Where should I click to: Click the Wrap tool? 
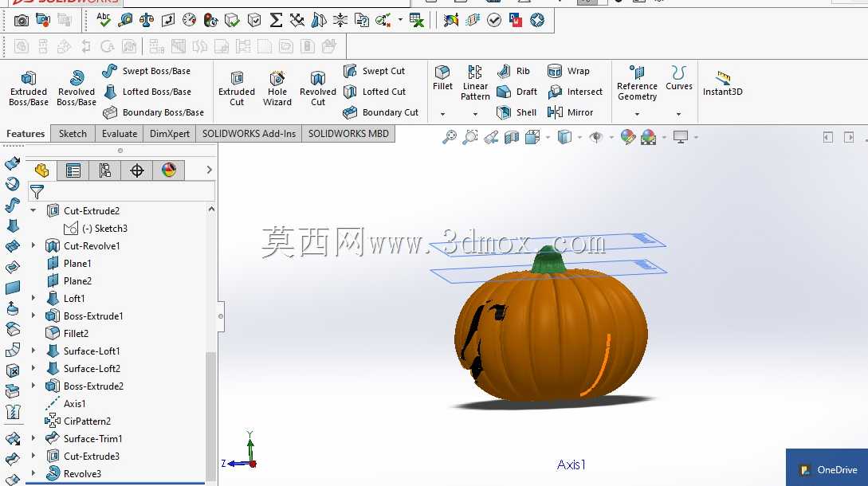(x=568, y=71)
